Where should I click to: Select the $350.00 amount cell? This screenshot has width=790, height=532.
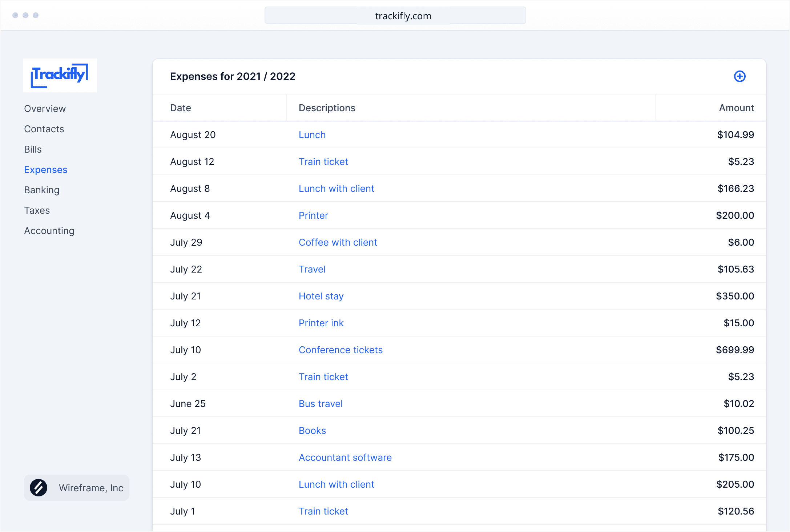tap(735, 296)
